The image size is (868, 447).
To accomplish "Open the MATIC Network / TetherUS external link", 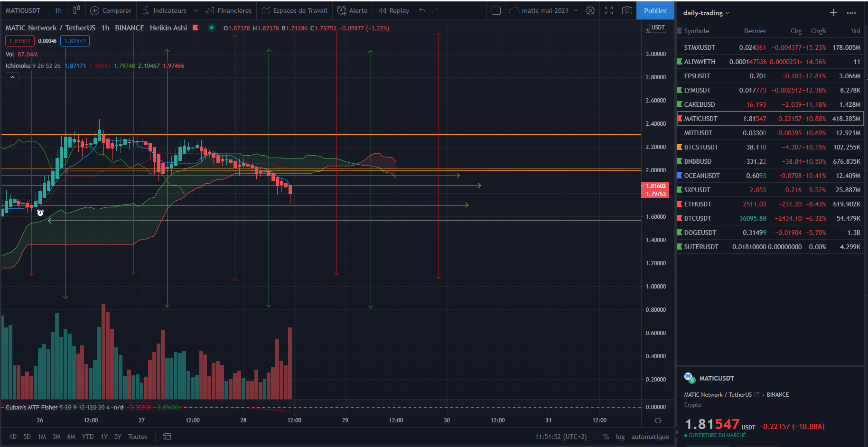I will point(757,395).
